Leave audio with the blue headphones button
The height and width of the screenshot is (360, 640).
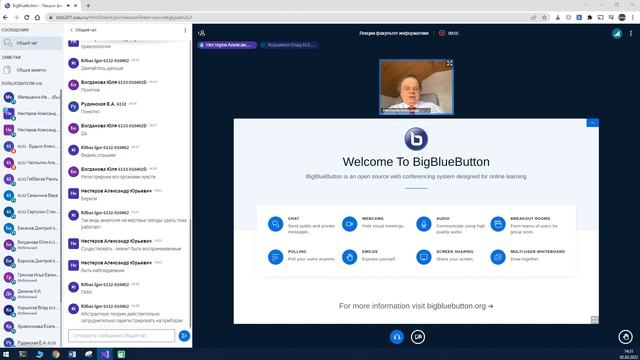point(397,337)
